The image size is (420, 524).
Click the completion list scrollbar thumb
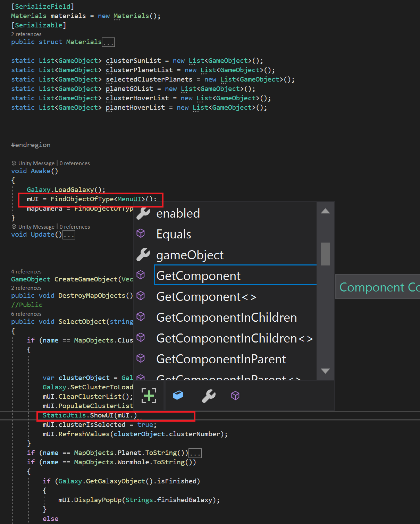[325, 253]
